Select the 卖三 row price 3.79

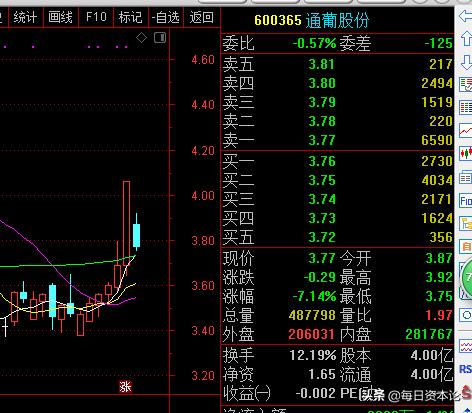tap(322, 102)
